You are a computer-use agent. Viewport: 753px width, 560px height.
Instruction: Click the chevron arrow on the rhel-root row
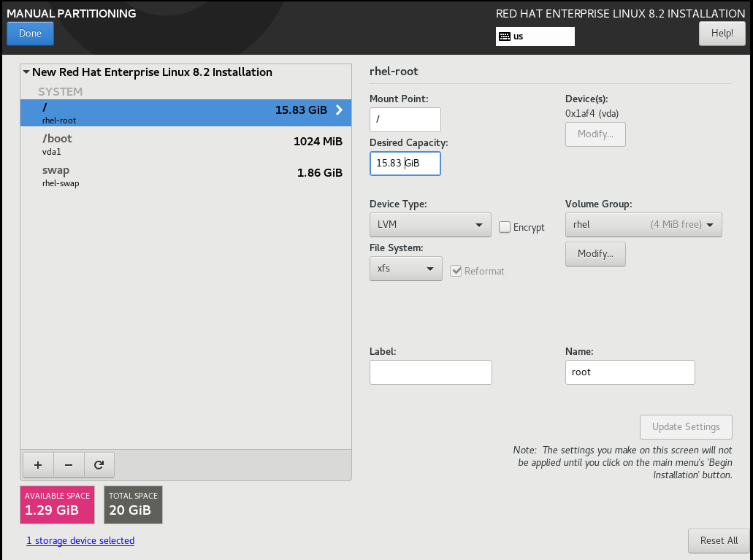tap(339, 110)
